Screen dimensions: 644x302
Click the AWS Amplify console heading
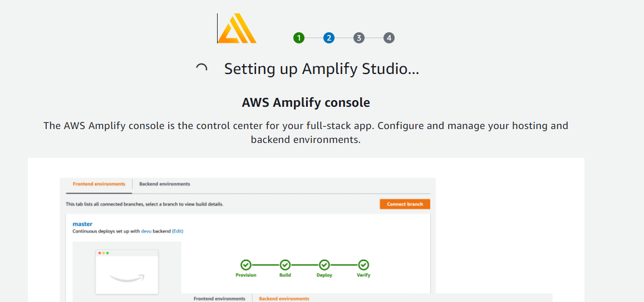pos(306,102)
